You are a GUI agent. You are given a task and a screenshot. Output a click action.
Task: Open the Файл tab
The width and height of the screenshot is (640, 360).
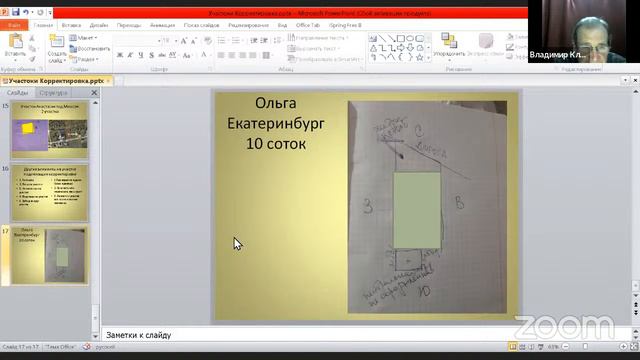(14, 25)
